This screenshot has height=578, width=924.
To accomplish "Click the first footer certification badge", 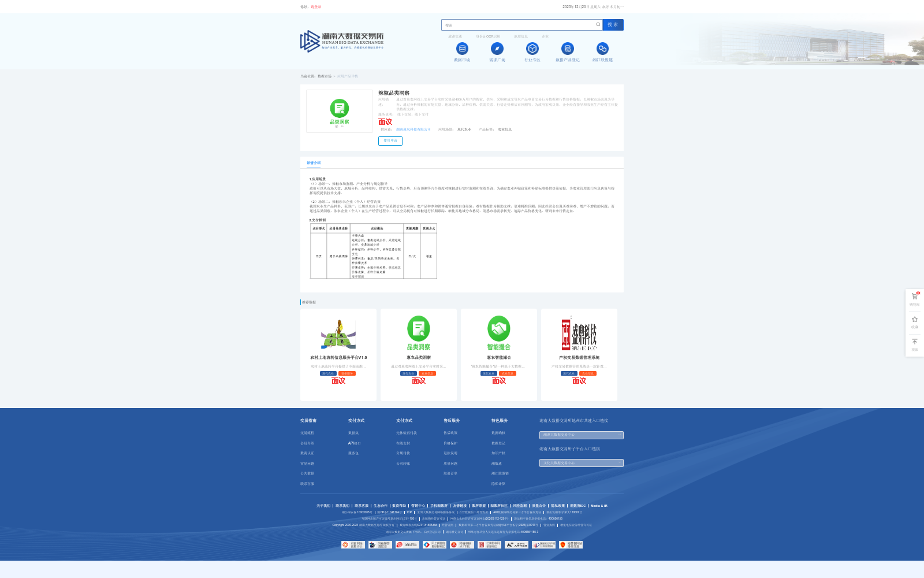I will 353,544.
